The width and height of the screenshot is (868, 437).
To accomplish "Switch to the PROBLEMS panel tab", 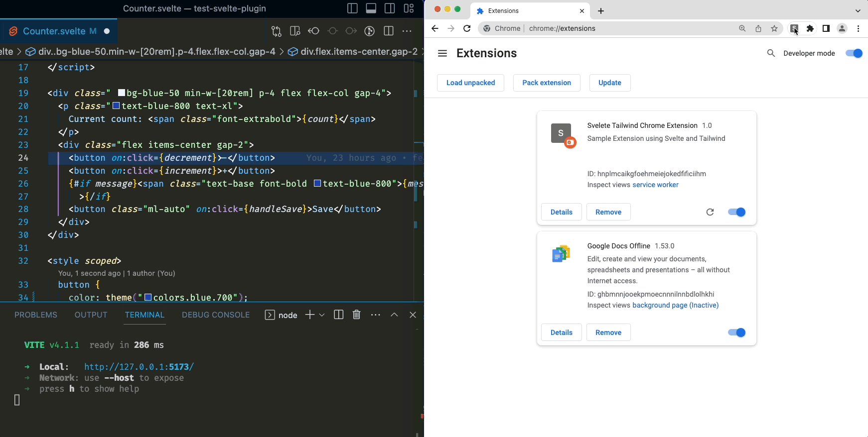I will coord(36,315).
